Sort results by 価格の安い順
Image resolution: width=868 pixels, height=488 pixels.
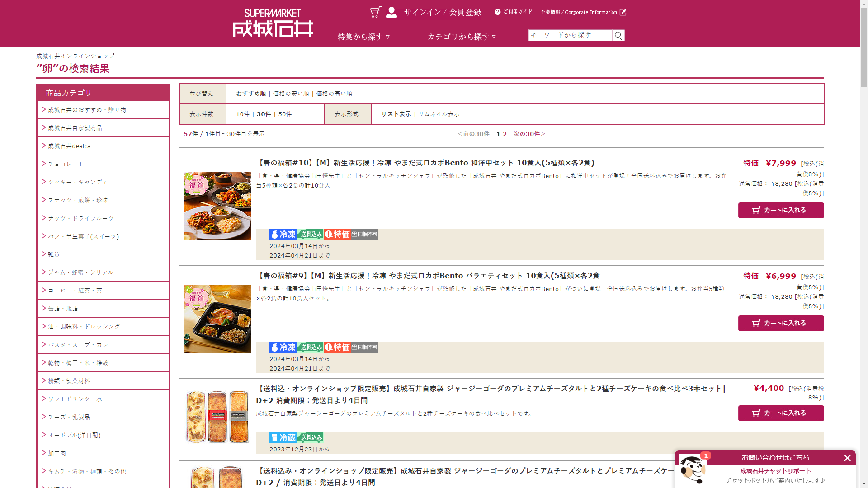[291, 94]
